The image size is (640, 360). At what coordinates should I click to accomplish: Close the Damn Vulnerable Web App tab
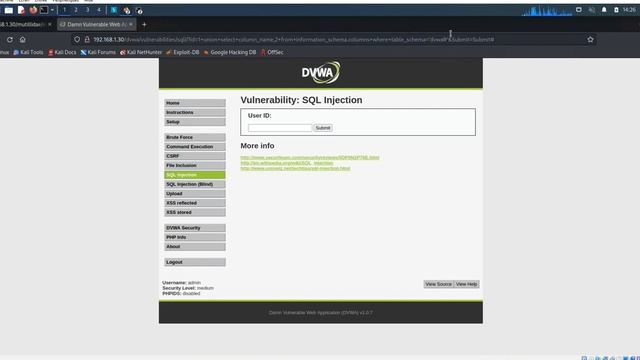(x=131, y=24)
